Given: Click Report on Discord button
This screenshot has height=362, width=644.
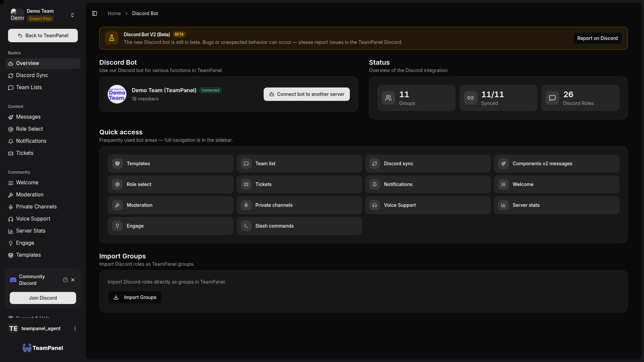Looking at the screenshot, I should pyautogui.click(x=597, y=38).
